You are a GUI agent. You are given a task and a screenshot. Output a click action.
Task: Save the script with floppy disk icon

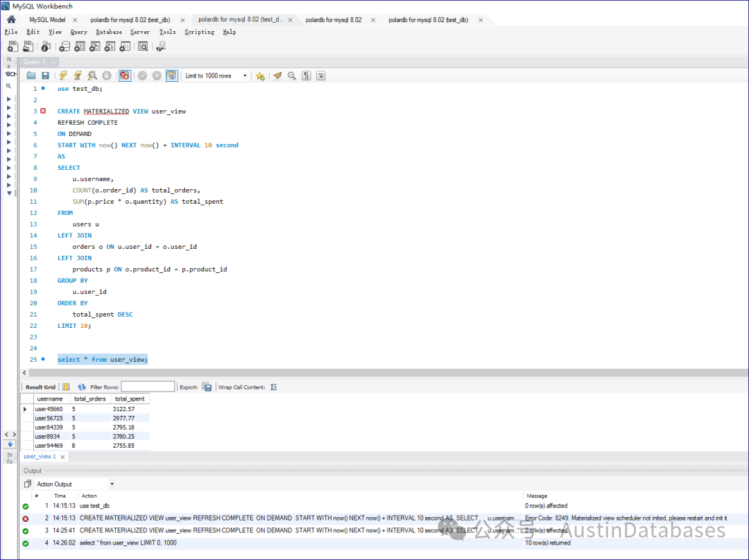(x=45, y=76)
